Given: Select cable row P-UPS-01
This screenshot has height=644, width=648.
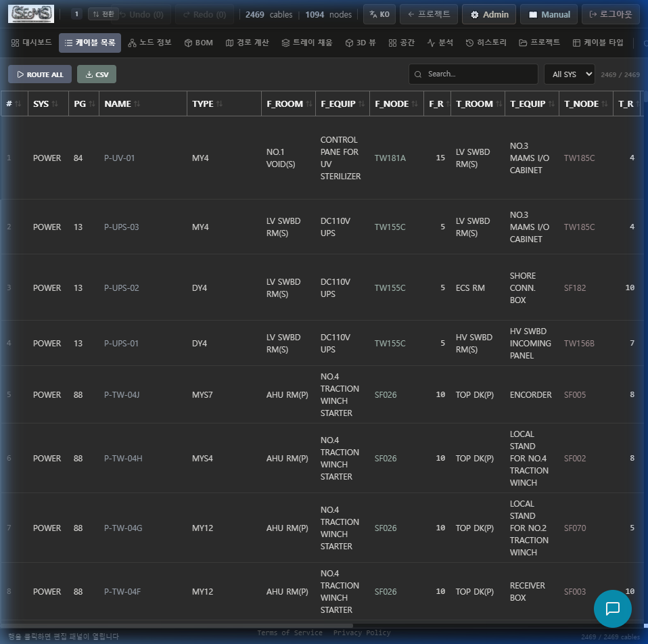Looking at the screenshot, I should (321, 343).
